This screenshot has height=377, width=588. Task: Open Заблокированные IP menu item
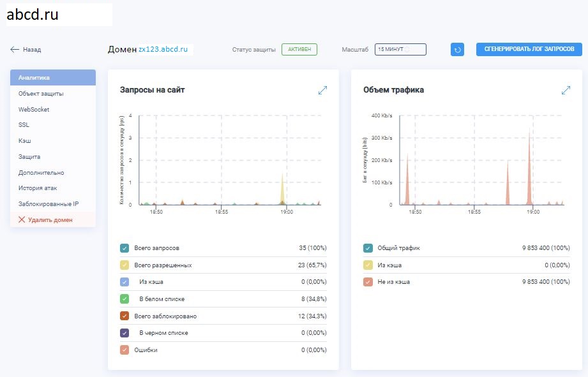49,204
